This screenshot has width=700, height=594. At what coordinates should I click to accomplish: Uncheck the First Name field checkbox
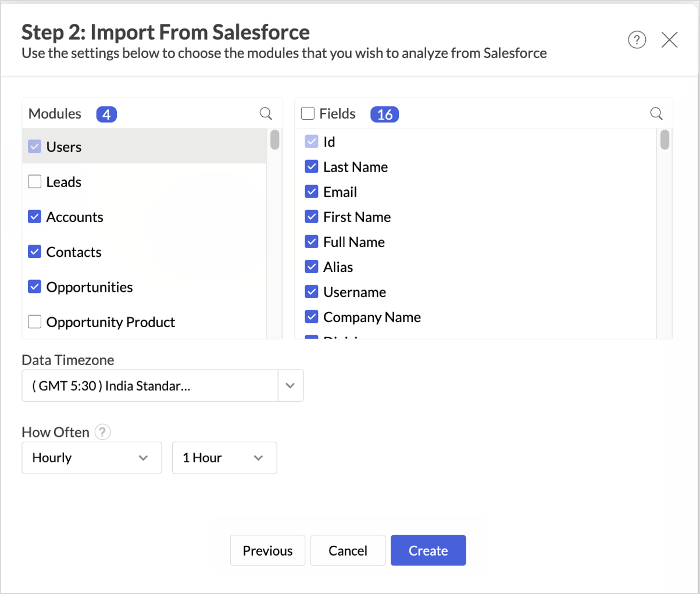312,217
